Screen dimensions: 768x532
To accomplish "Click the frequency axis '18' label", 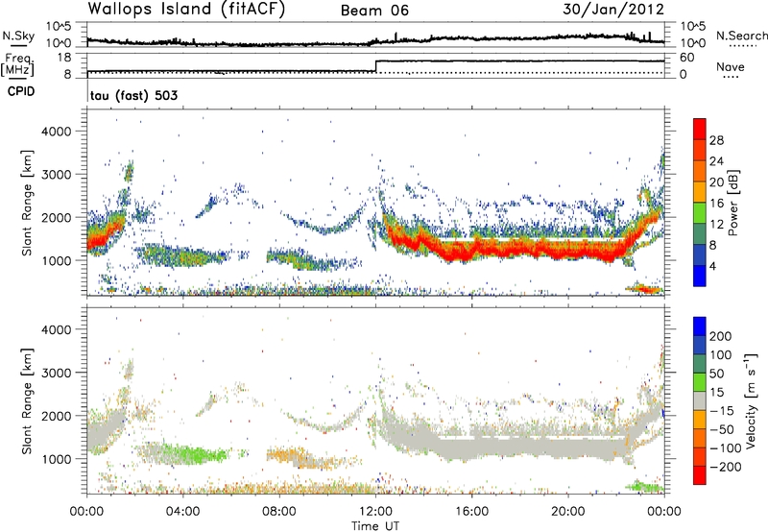I will (x=63, y=58).
